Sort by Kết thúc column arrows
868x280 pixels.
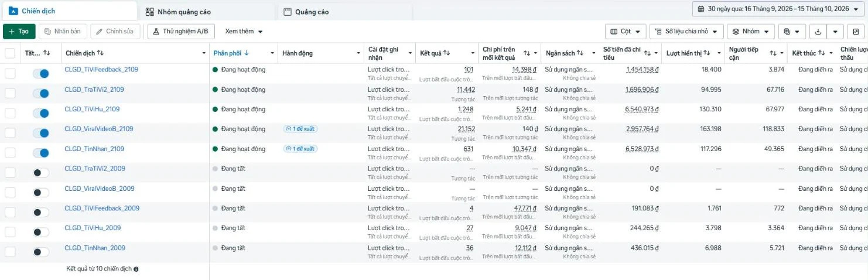822,53
